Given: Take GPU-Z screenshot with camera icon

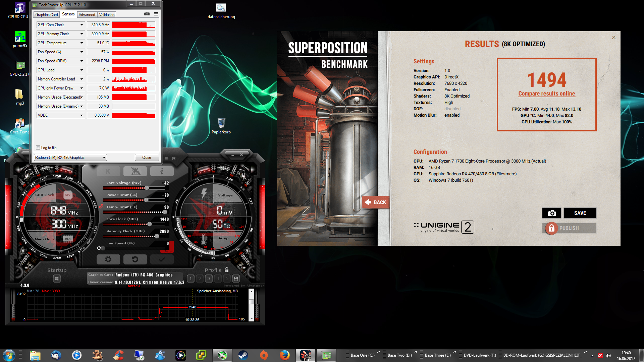Looking at the screenshot, I should pos(147,14).
